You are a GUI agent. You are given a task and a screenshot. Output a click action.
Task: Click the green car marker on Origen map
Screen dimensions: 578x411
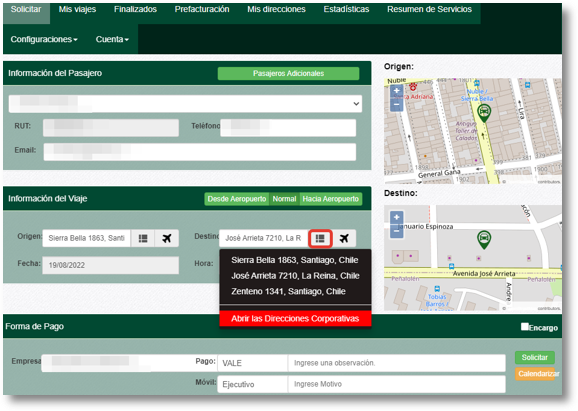click(484, 113)
